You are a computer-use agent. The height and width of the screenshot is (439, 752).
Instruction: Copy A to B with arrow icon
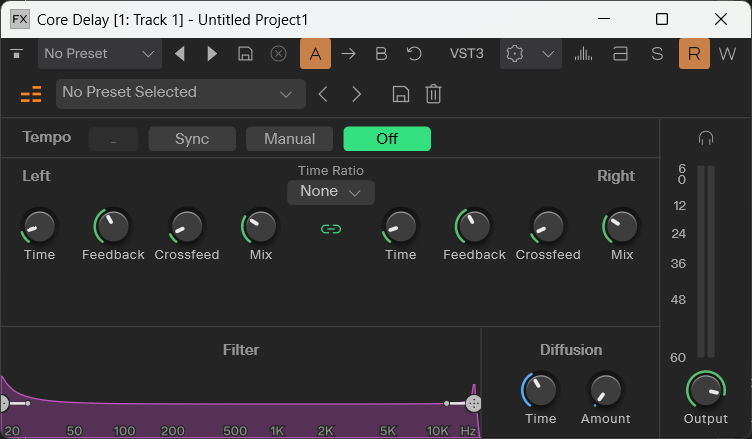coord(349,54)
